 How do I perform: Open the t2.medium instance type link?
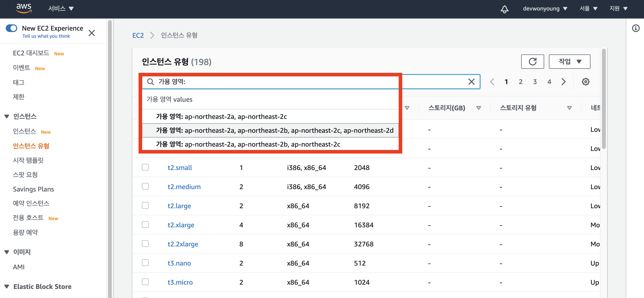[x=184, y=187]
